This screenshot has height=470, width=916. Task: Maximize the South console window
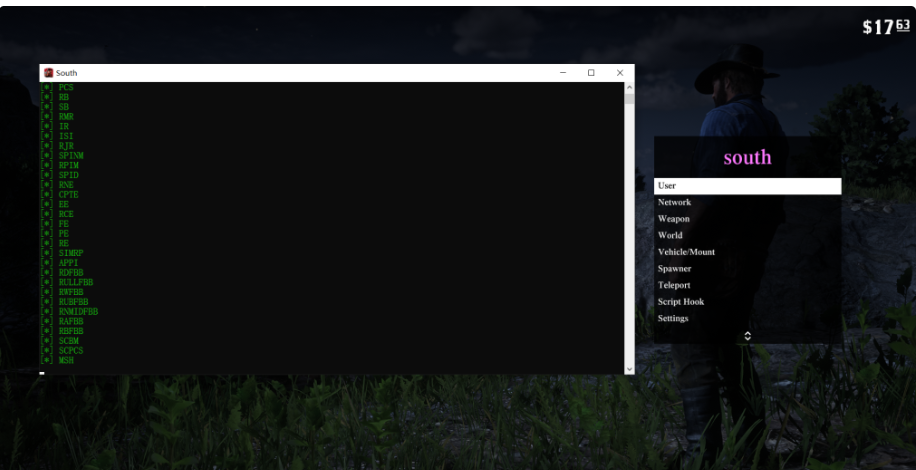pos(591,72)
